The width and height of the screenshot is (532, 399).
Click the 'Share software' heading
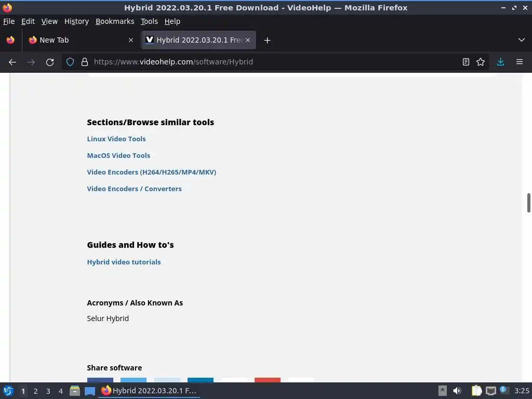114,368
